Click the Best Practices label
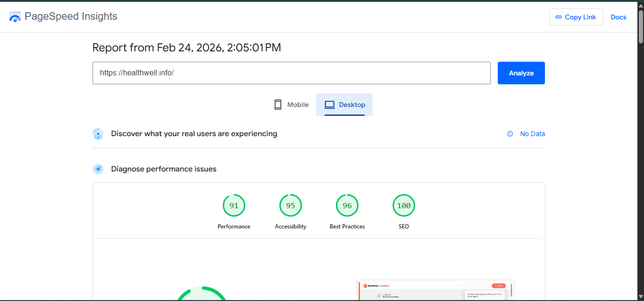The height and width of the screenshot is (301, 644). point(347,227)
